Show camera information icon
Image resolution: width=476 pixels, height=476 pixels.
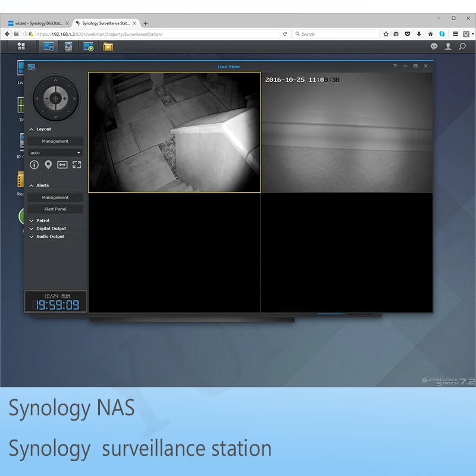point(34,165)
